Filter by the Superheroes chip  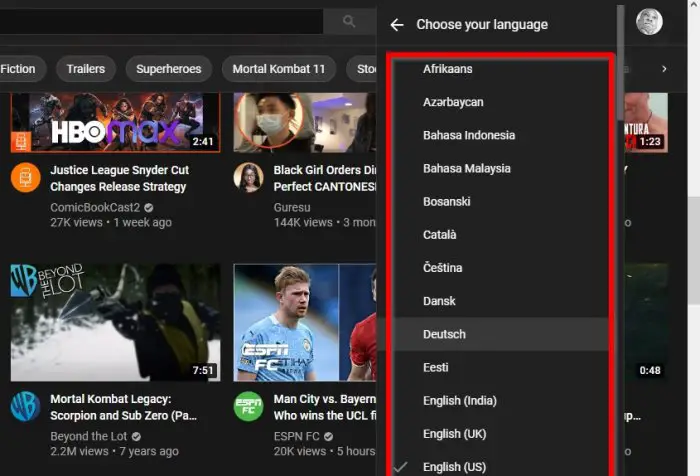[x=169, y=69]
